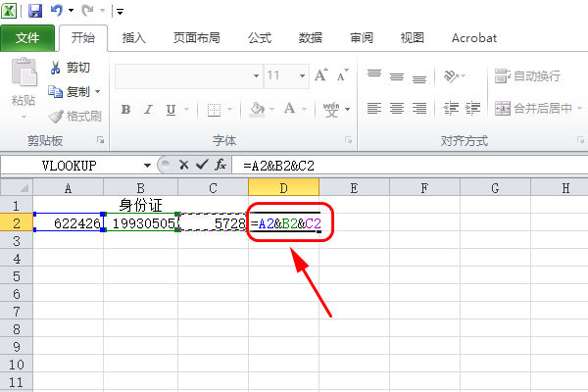Click the Top Align icon
Screen dimensions: 588x392
pos(374,73)
